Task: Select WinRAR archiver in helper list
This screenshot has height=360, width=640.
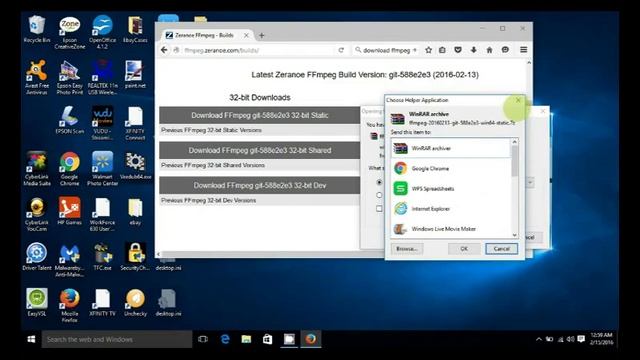Action: (451, 148)
